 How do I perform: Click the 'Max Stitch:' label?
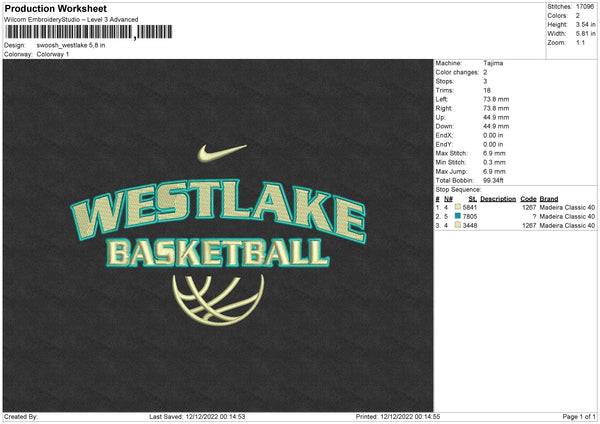pos(451,153)
